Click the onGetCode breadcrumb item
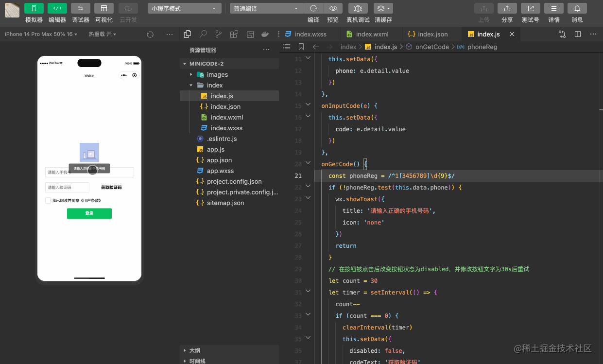Screen dimensions: 603x364 coord(432,47)
